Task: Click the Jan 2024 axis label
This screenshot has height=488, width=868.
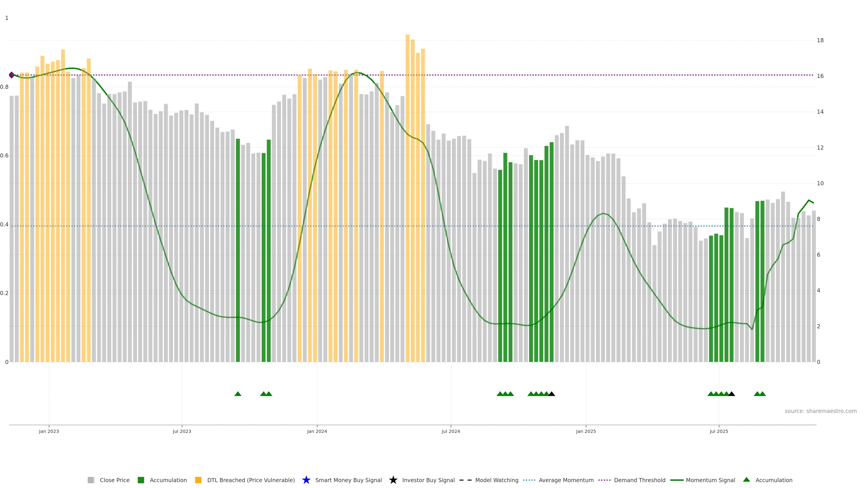Action: 317,431
